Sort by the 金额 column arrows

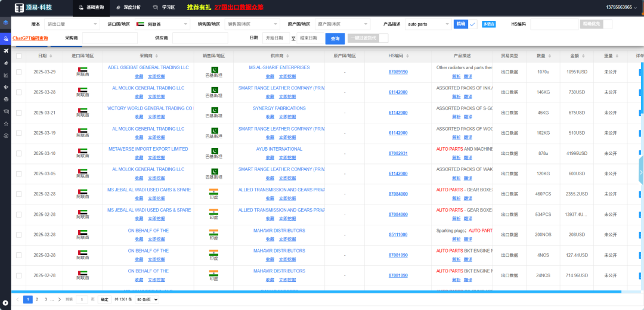pyautogui.click(x=584, y=56)
